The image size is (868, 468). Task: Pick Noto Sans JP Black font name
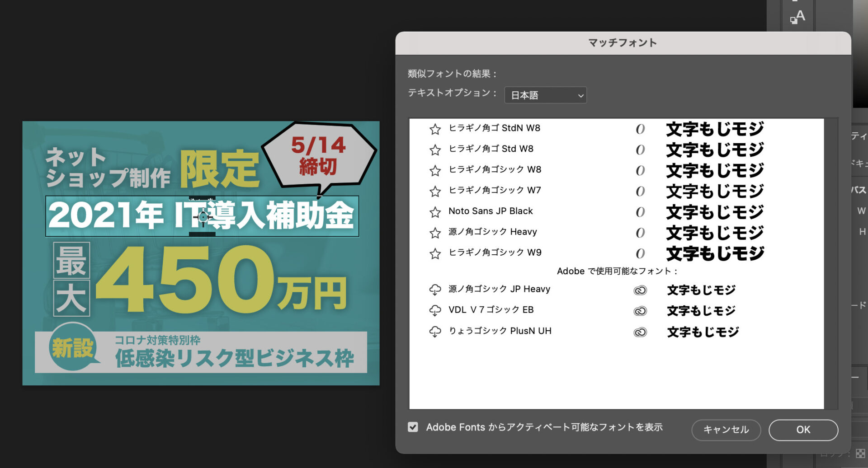pos(491,211)
